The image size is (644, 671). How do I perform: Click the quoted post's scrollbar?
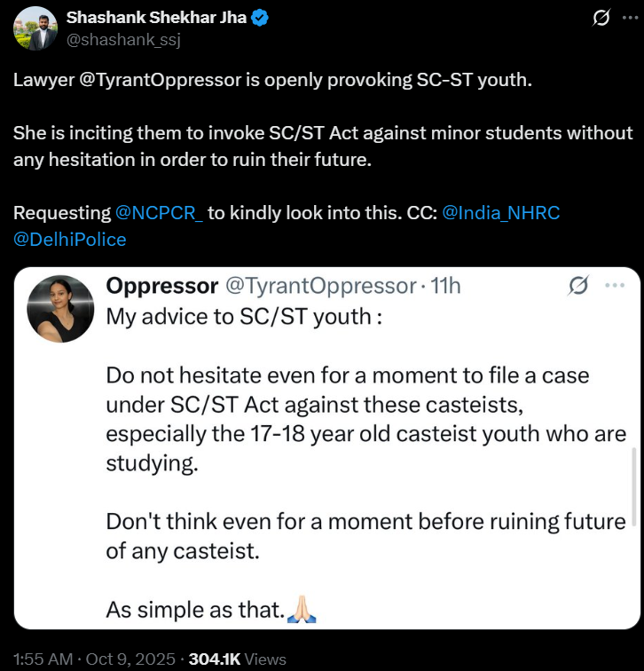633,488
